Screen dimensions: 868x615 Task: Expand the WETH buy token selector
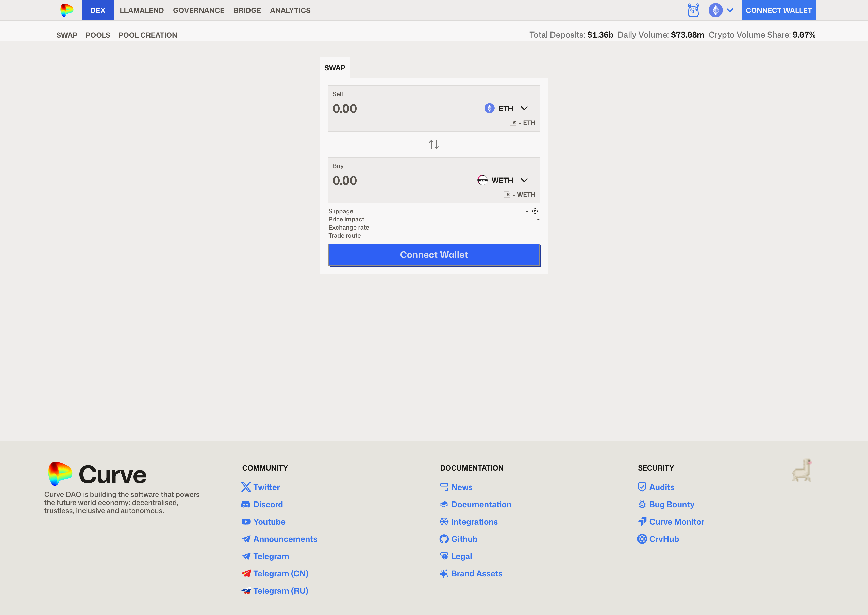(503, 180)
